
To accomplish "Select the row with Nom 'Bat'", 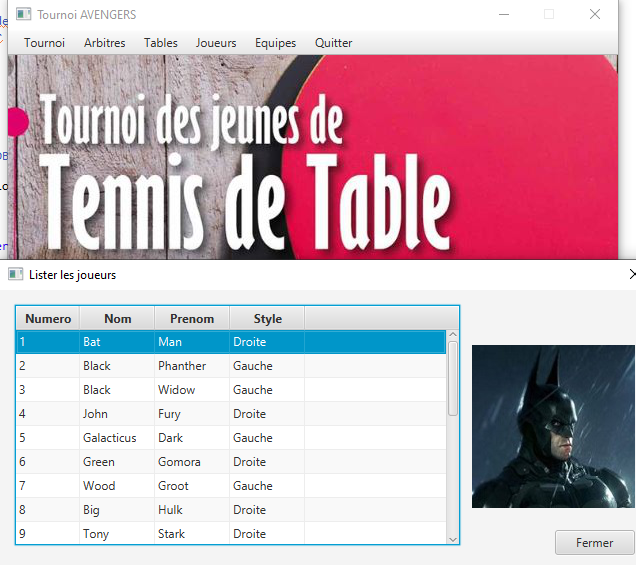I will [x=231, y=342].
